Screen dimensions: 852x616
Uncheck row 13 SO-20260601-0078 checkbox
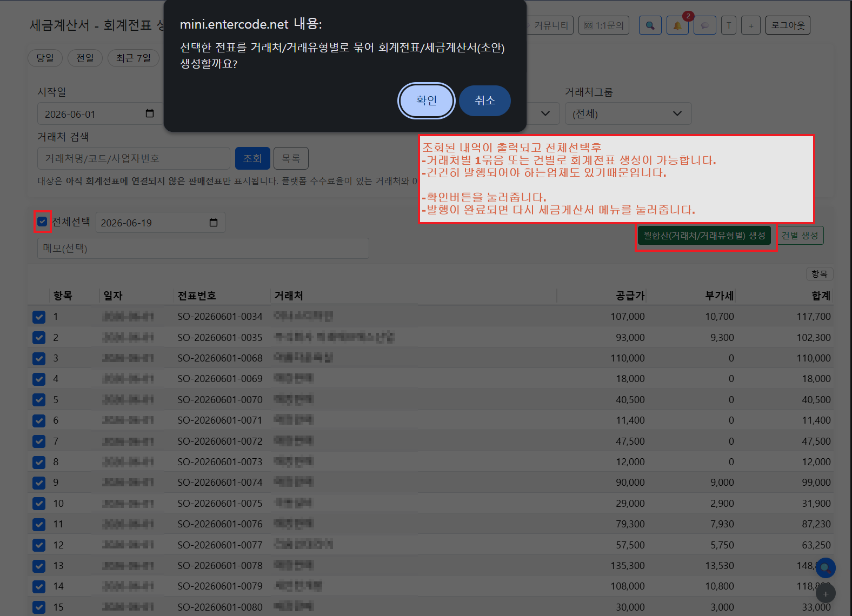point(39,566)
